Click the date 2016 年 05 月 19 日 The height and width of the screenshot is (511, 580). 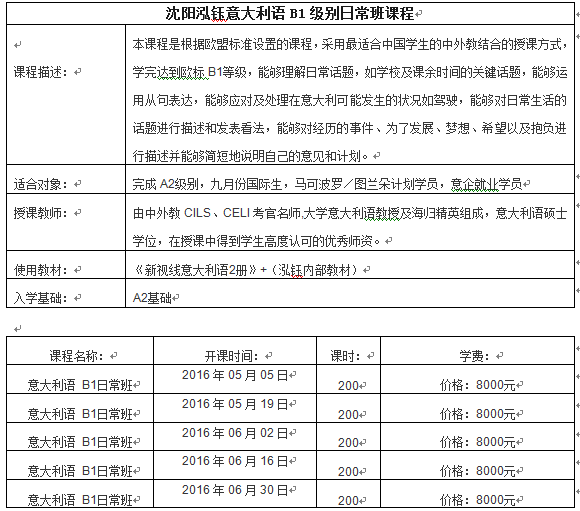point(235,404)
